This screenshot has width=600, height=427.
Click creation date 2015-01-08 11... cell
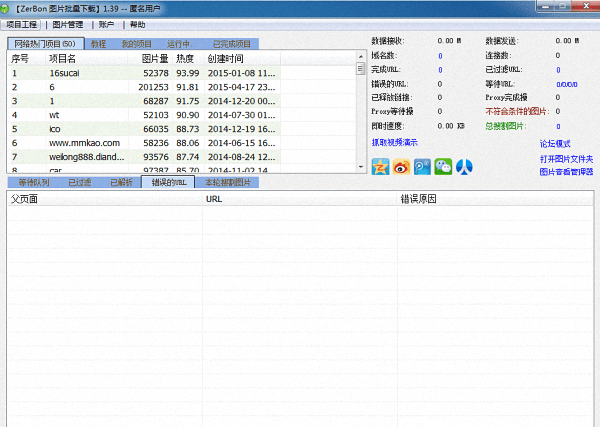coord(241,73)
